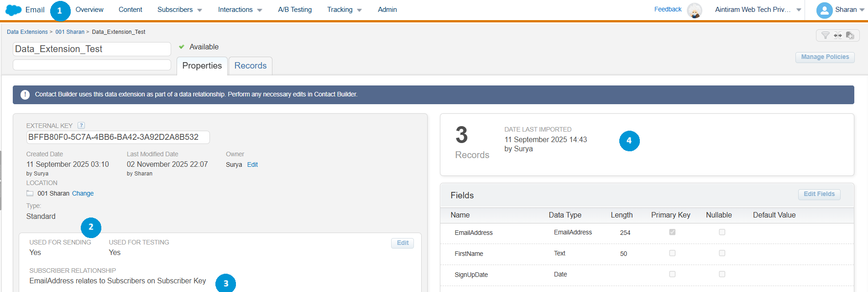Screen dimensions: 868x292
Task: Click the Primary Key column header
Action: click(x=670, y=215)
